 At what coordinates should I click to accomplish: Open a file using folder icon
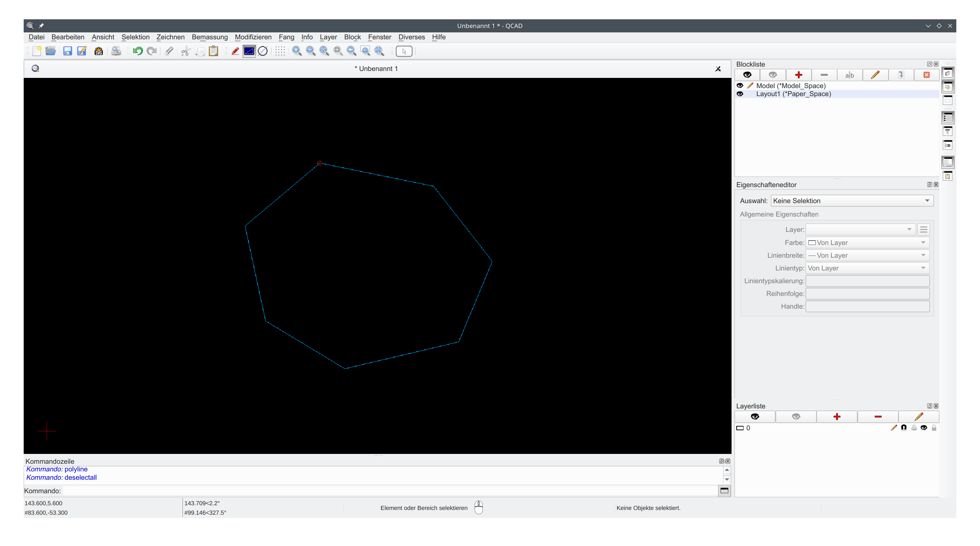(x=51, y=51)
